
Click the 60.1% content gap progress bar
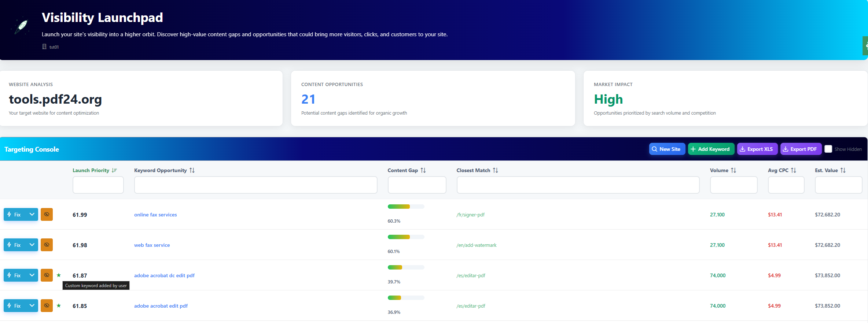(x=406, y=237)
